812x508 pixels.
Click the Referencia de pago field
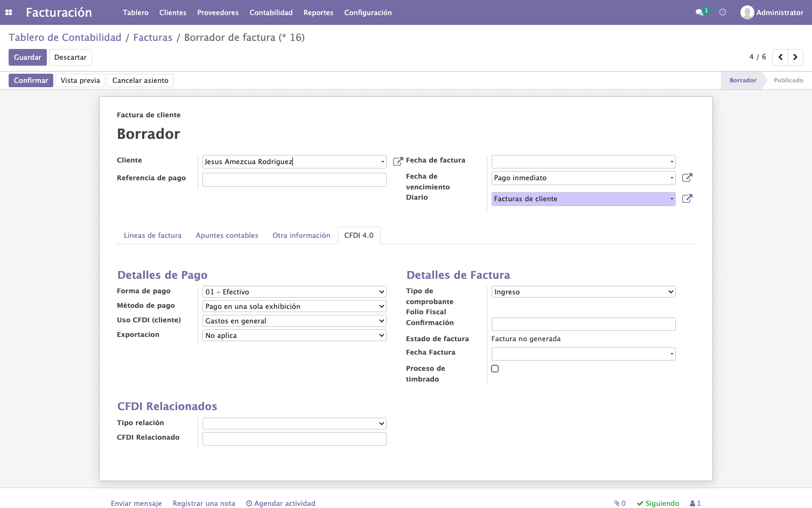click(295, 180)
